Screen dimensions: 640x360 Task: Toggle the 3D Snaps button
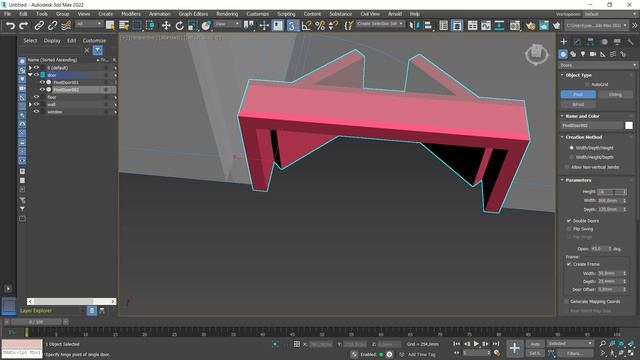tap(292, 26)
